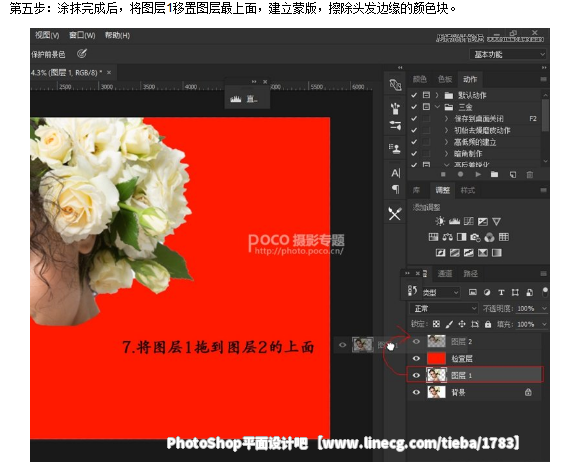Add a Threshold adjustment
Viewport: 575px width, 462px height.
[469, 253]
